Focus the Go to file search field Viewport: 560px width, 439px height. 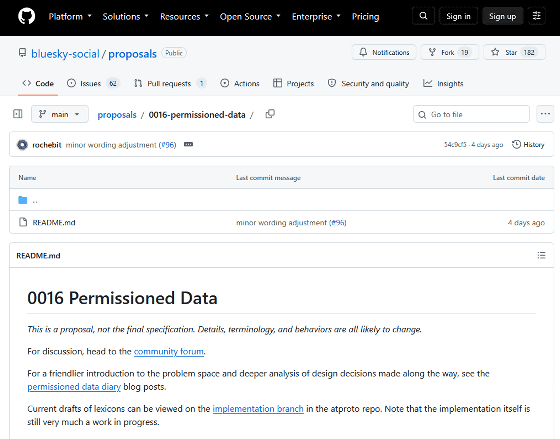coord(471,114)
